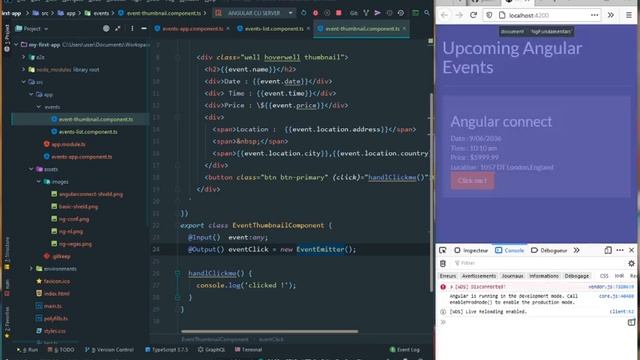Toggle the Avertissements console filter
This screenshot has height=360, width=640.
pyautogui.click(x=479, y=276)
